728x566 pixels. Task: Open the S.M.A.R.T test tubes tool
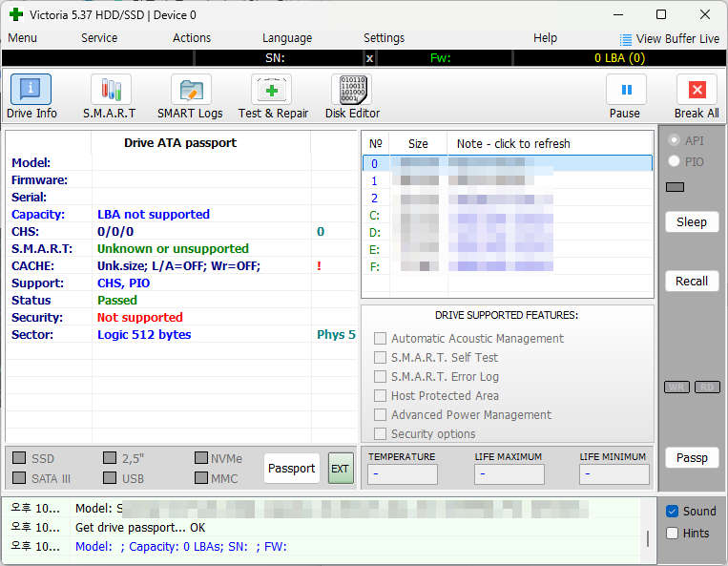tap(111, 89)
